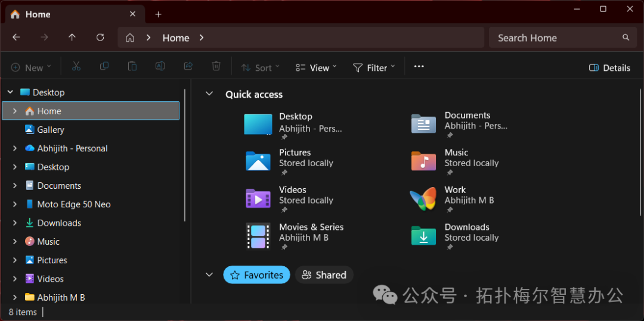Open the Work butterfly icon folder
The height and width of the screenshot is (321, 644).
pos(423,199)
